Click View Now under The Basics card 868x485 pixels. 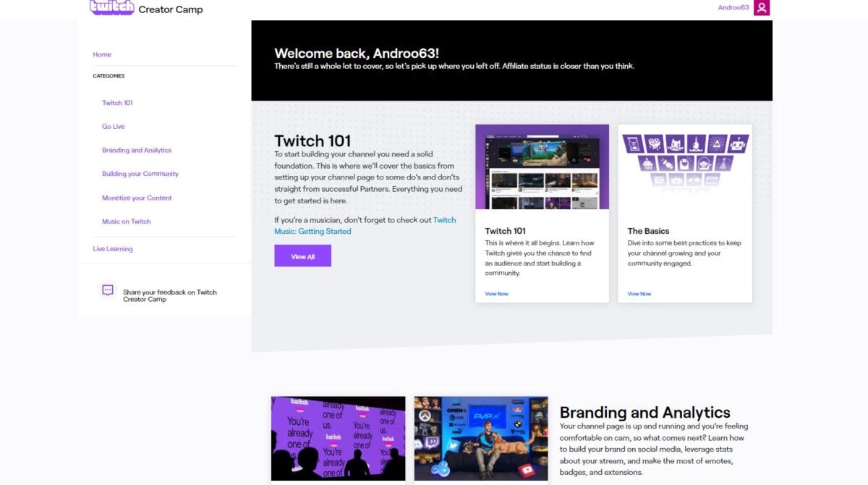(639, 293)
